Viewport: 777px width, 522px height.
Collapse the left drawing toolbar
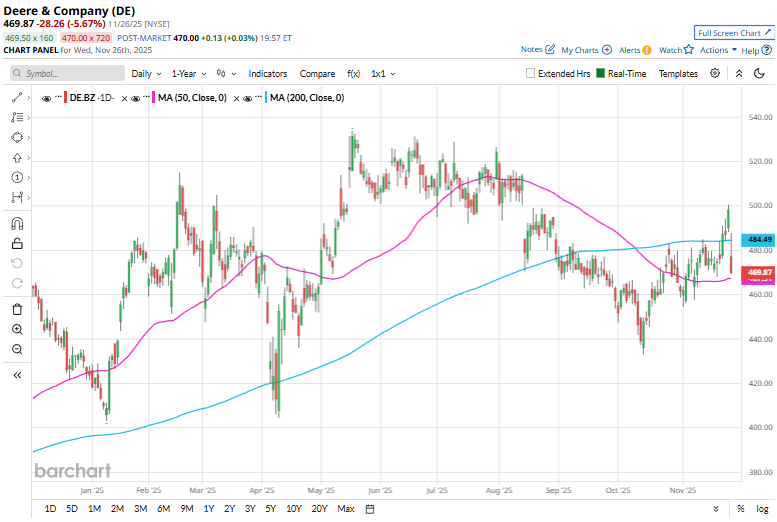coord(17,375)
